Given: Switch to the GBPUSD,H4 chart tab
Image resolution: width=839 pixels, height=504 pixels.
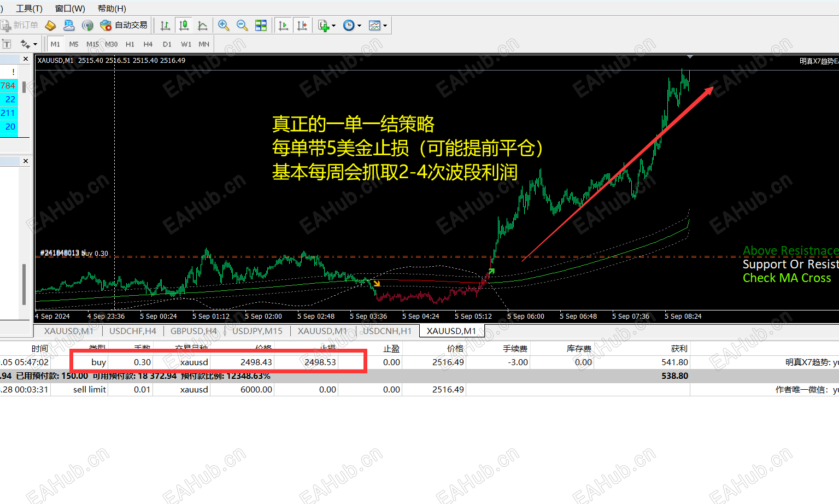Looking at the screenshot, I should point(193,331).
